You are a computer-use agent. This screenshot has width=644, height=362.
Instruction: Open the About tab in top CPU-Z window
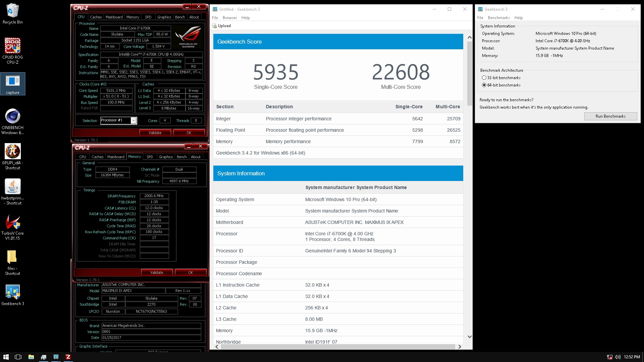click(194, 17)
